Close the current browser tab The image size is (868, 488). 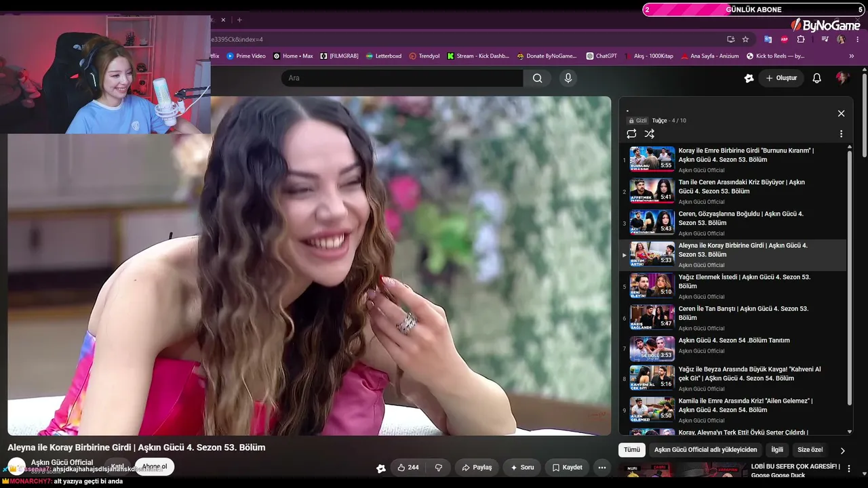(223, 20)
